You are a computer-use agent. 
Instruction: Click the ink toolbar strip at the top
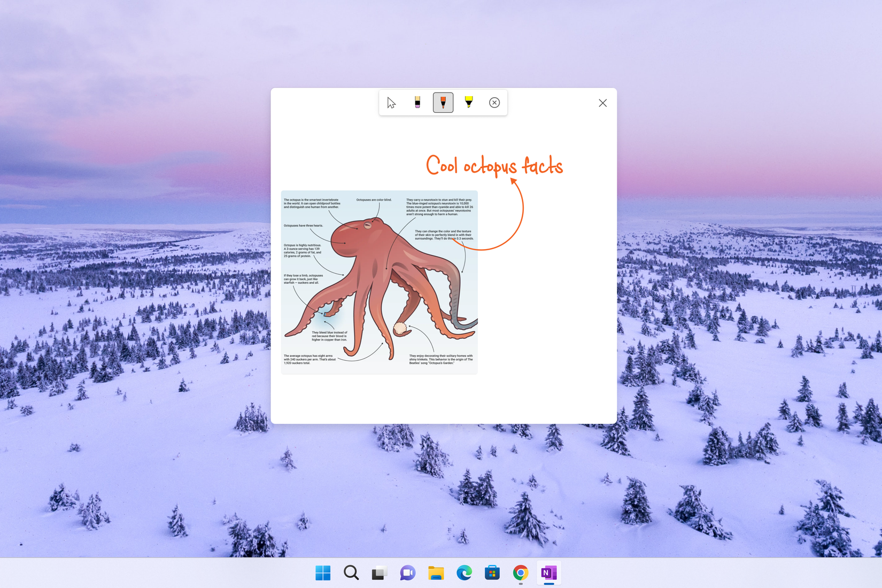(x=443, y=102)
